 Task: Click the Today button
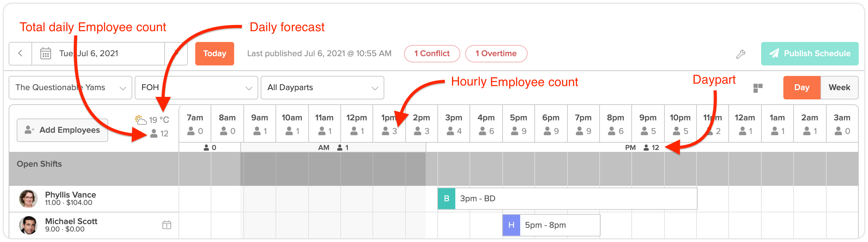(214, 53)
